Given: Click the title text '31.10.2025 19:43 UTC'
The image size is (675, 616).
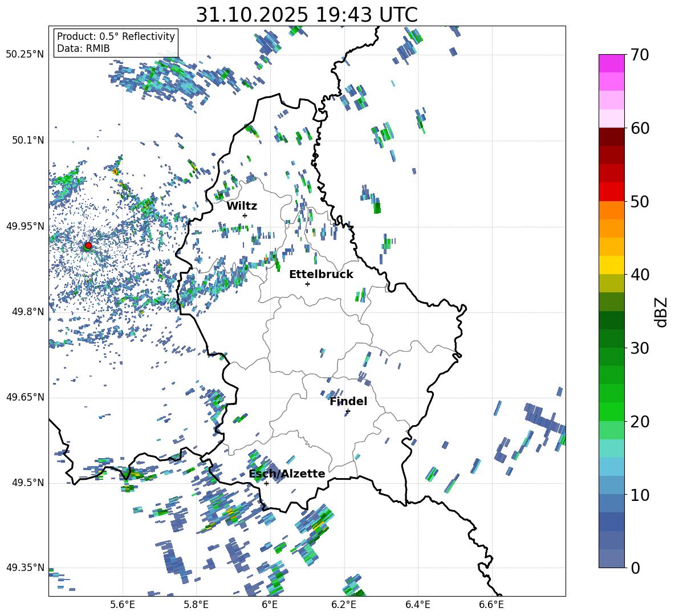Looking at the screenshot, I should tap(307, 15).
